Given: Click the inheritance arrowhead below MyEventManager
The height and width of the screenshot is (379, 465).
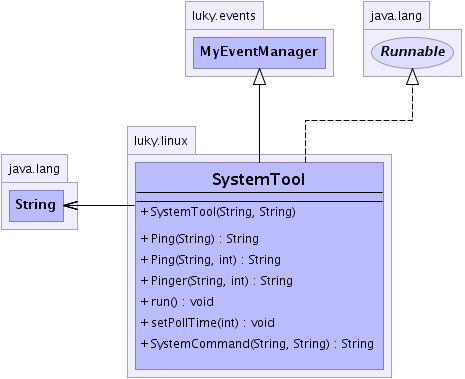Looking at the screenshot, I should 259,77.
